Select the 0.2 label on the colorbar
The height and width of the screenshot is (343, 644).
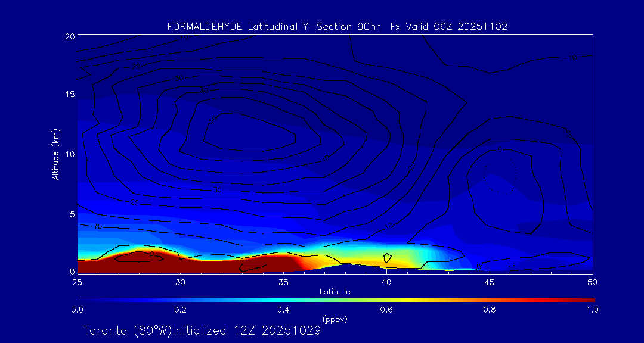(x=180, y=310)
